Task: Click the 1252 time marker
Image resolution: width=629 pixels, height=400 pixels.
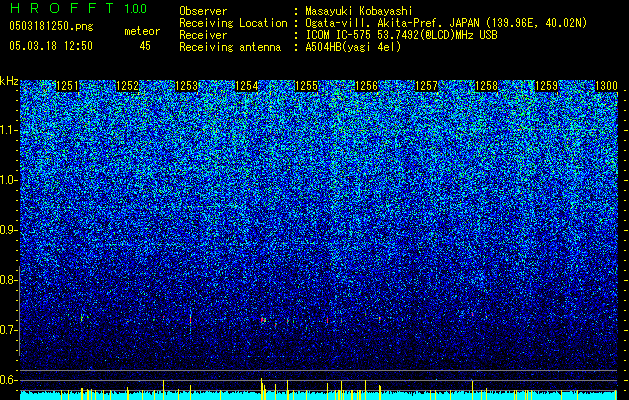Action: coord(127,86)
